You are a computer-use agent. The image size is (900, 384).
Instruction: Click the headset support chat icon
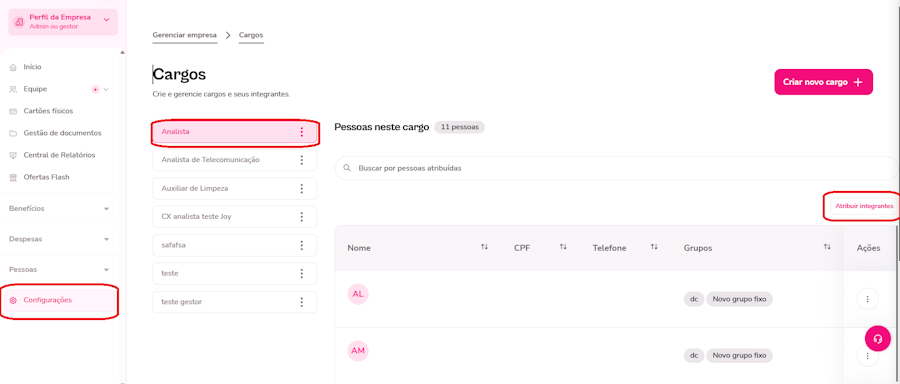click(x=877, y=339)
